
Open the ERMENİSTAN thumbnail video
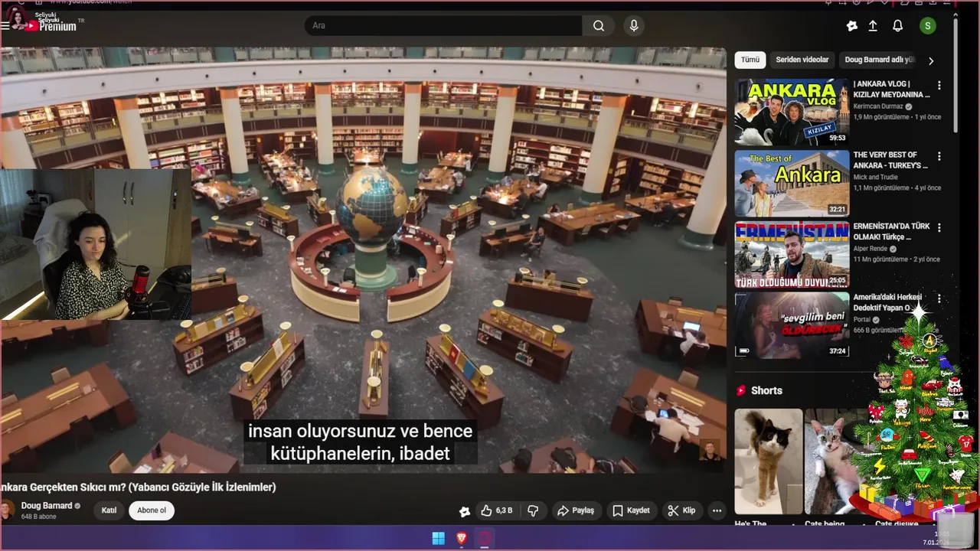point(792,255)
